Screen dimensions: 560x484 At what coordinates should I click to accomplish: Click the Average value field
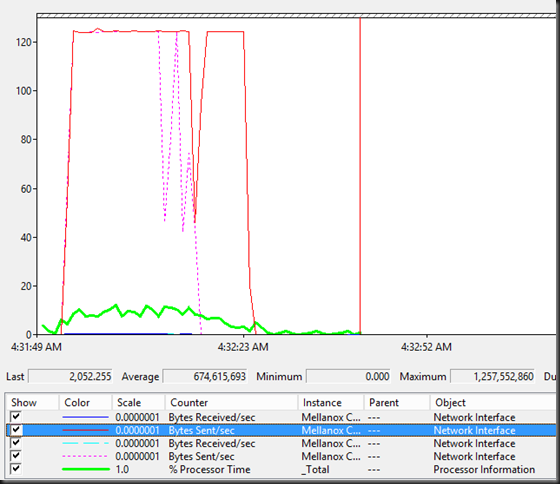coord(205,376)
